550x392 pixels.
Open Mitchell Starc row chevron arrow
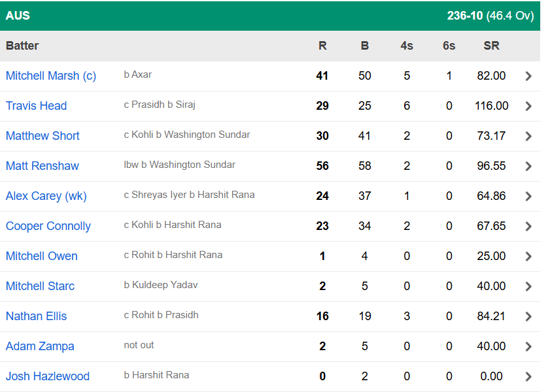[528, 286]
